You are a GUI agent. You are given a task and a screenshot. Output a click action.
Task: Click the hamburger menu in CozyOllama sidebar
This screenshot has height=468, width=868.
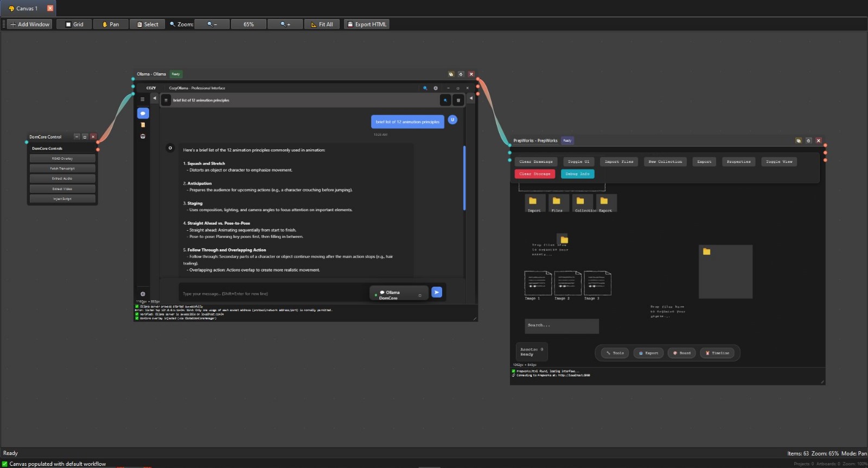143,99
